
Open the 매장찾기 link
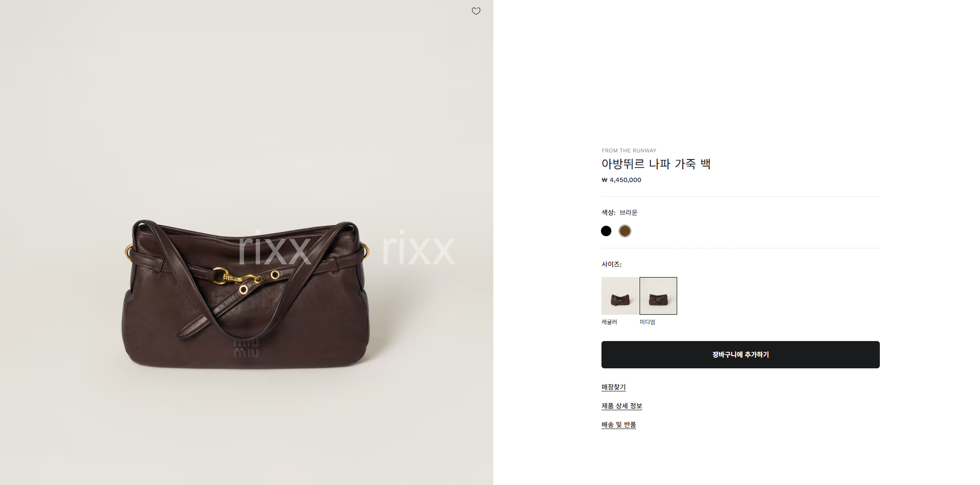614,387
